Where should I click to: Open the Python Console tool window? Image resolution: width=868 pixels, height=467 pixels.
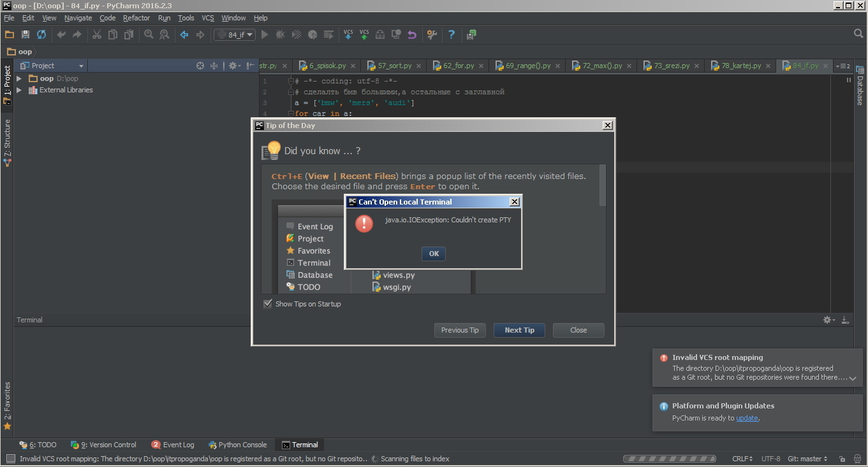(x=237, y=445)
